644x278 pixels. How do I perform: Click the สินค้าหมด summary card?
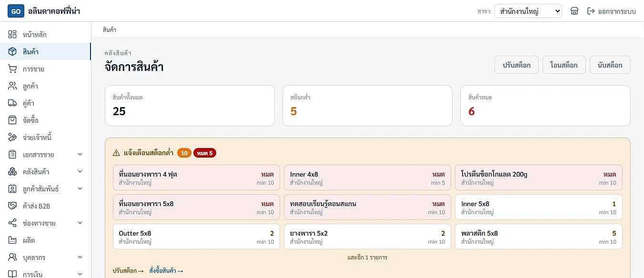(x=545, y=106)
